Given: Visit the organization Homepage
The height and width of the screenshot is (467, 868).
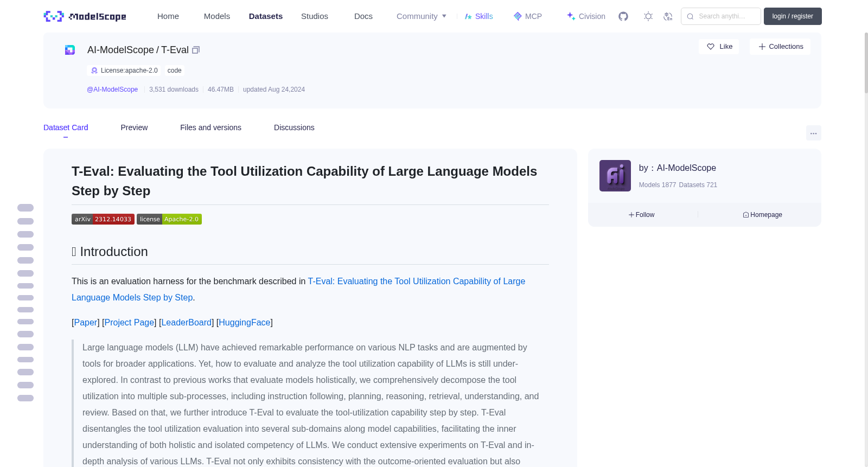Looking at the screenshot, I should 762,215.
